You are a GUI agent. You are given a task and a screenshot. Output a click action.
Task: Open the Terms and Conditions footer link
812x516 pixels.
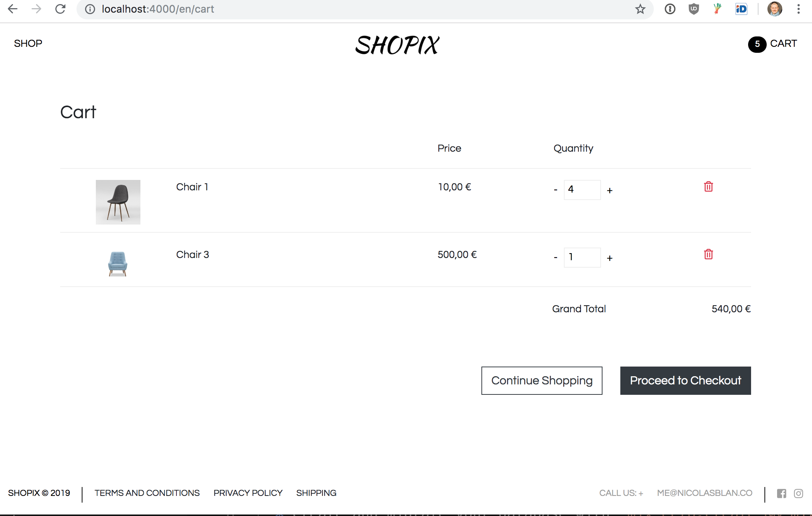147,493
